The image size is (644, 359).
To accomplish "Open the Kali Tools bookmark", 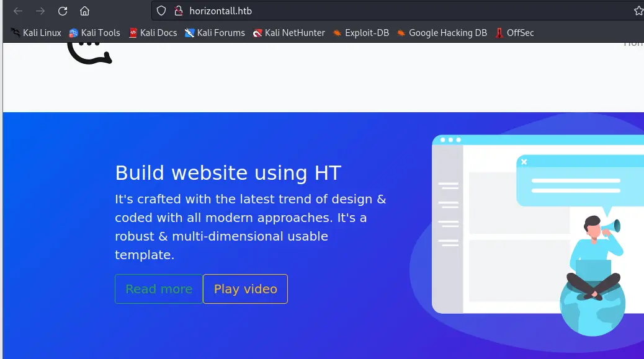I will pyautogui.click(x=94, y=33).
